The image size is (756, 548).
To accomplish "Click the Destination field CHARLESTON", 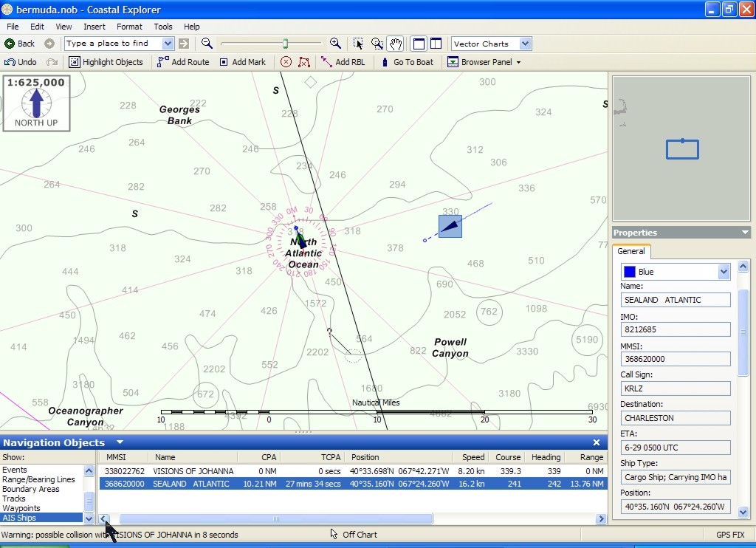I will click(675, 418).
